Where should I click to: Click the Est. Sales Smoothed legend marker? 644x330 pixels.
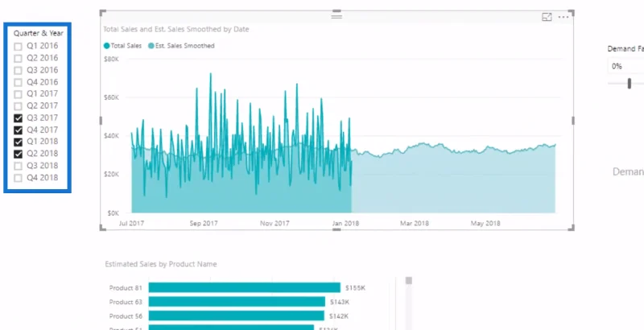(x=151, y=46)
